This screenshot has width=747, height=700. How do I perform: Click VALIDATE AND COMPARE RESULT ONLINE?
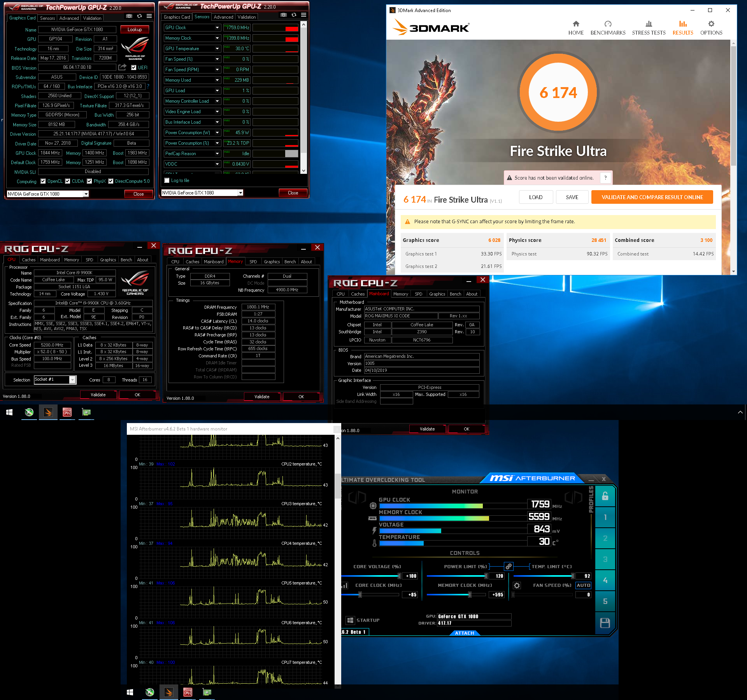(652, 197)
